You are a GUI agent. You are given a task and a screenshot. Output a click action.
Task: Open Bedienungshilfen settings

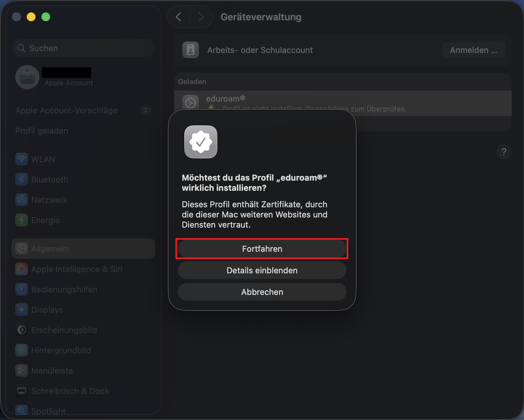pyautogui.click(x=83, y=289)
